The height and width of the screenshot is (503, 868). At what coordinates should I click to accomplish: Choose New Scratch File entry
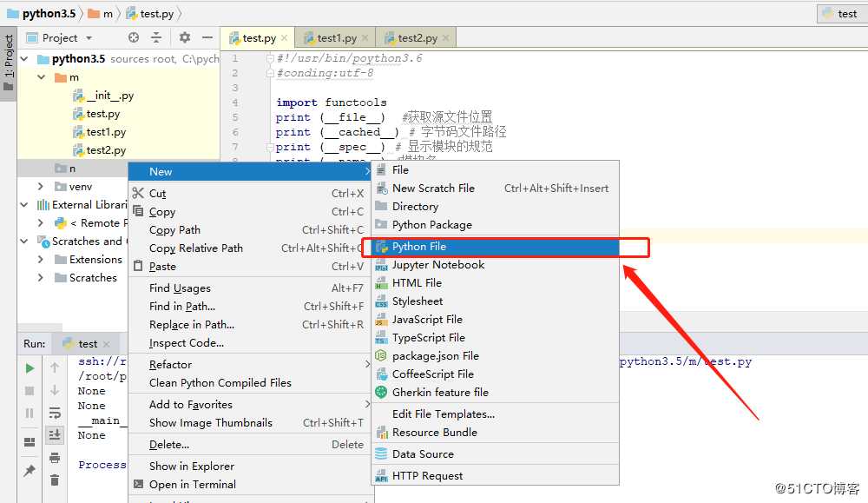495,189
